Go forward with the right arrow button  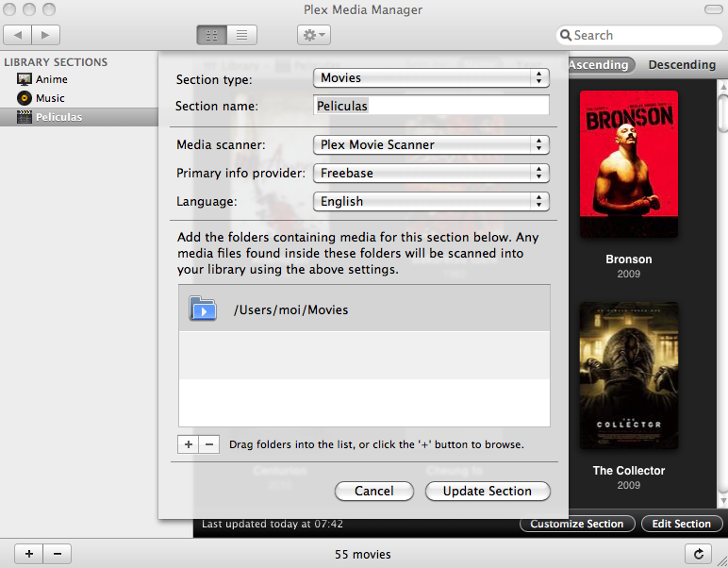pos(45,35)
